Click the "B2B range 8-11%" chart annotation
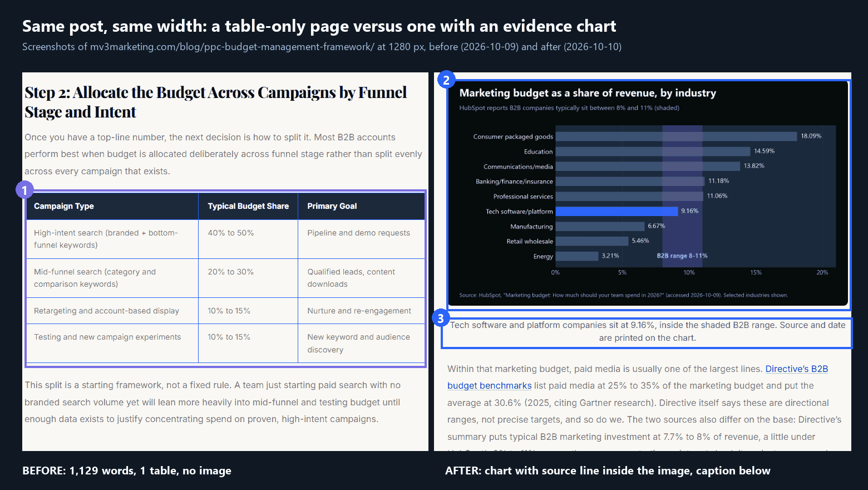Image resolution: width=868 pixels, height=490 pixels. point(682,256)
